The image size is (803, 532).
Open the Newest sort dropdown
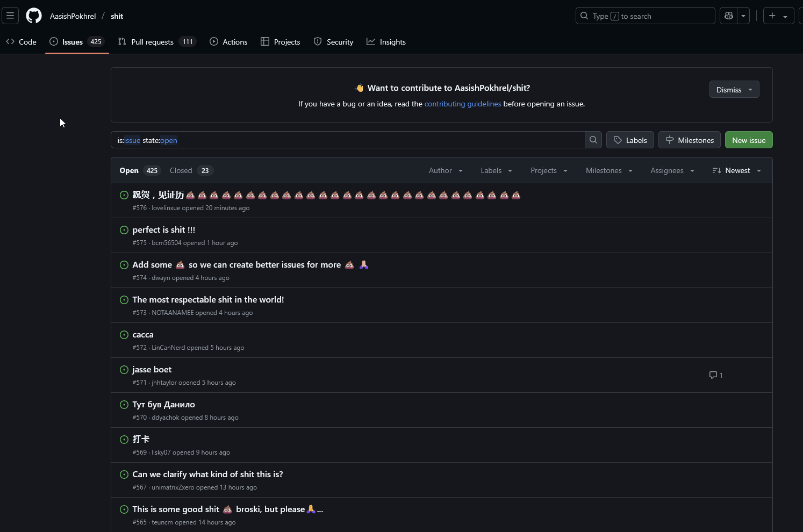736,170
